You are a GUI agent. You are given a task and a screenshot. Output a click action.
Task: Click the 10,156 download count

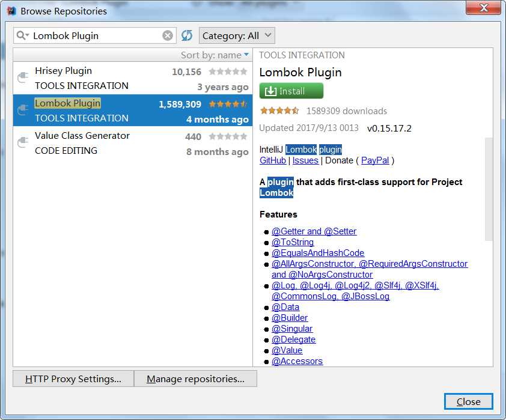coord(186,72)
